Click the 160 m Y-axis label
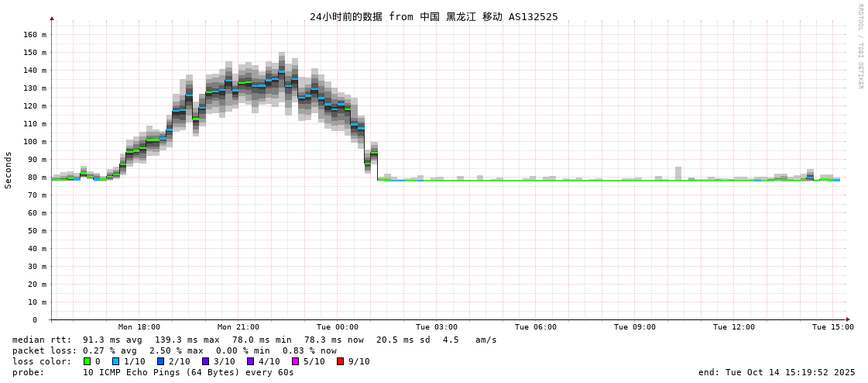This screenshot has width=868, height=383. pyautogui.click(x=35, y=34)
